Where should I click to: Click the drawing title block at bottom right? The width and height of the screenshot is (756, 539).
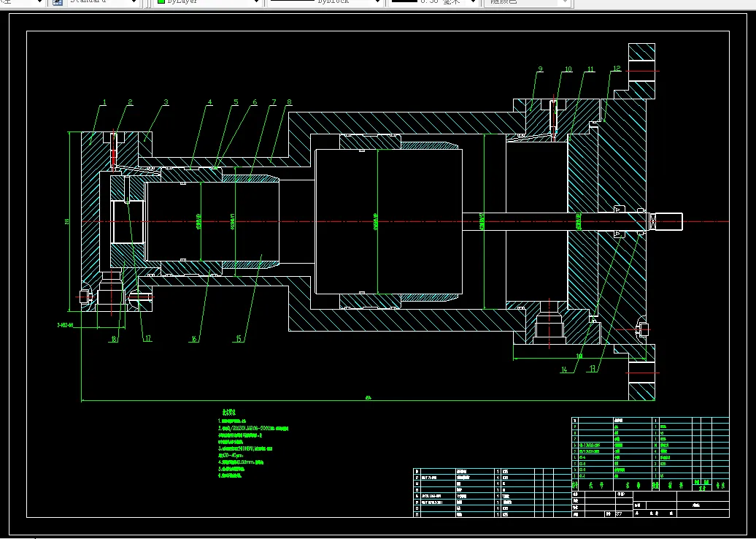click(649, 504)
